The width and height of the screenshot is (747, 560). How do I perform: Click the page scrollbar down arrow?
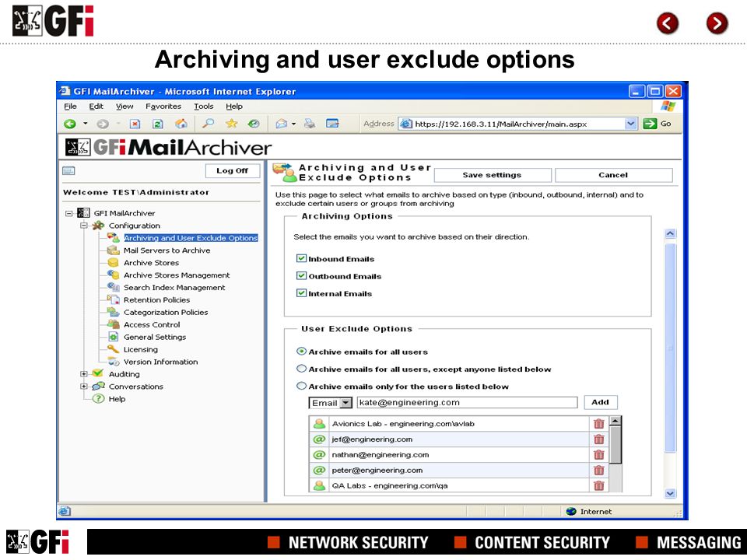tap(670, 493)
